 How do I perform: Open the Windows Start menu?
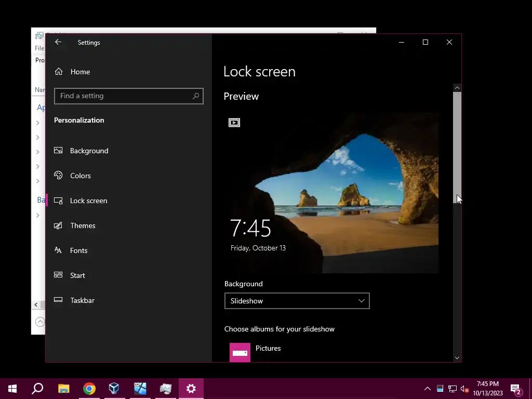click(x=12, y=389)
